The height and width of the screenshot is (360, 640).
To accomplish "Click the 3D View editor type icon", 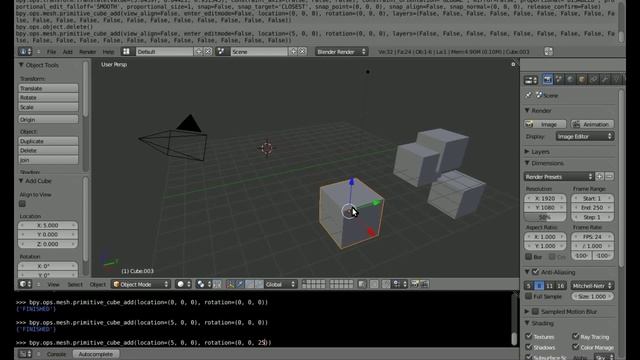I will (25, 284).
